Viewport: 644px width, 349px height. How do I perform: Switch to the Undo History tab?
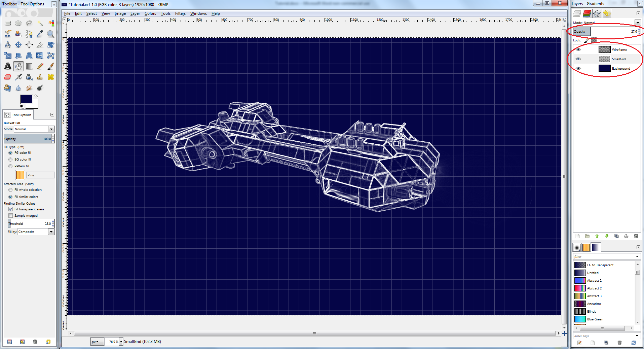(607, 13)
